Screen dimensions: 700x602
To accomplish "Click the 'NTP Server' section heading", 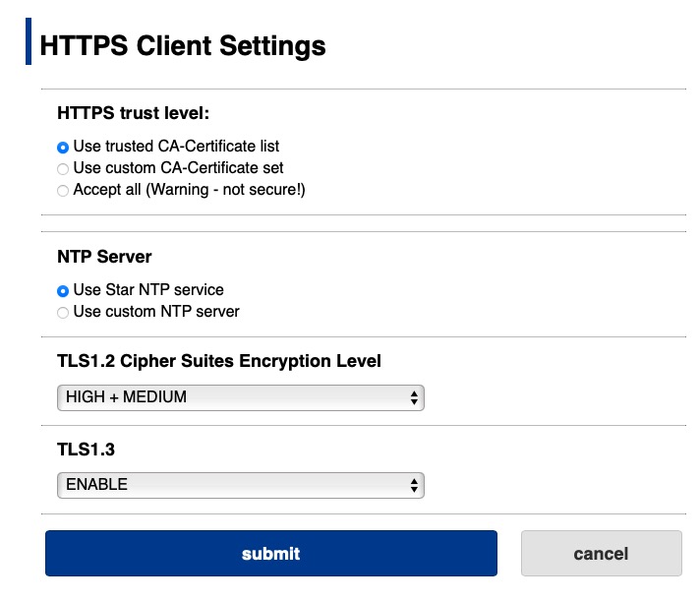I will click(x=104, y=257).
